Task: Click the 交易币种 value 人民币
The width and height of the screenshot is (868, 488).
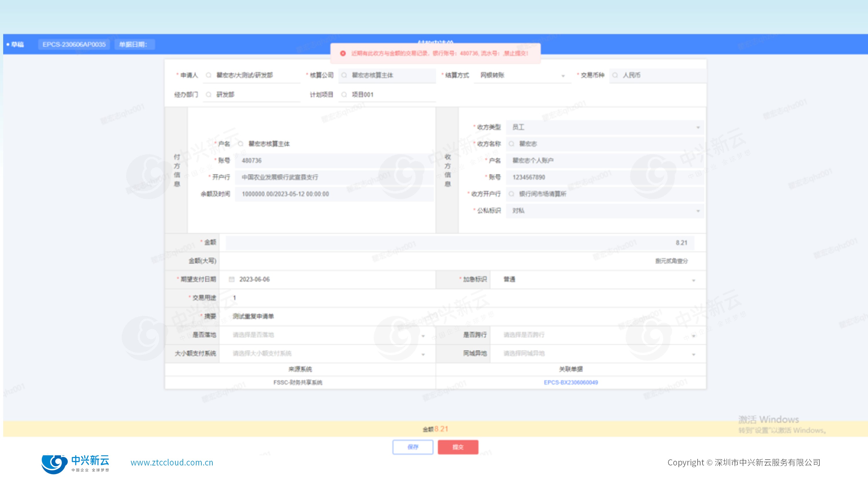Action: tap(631, 75)
